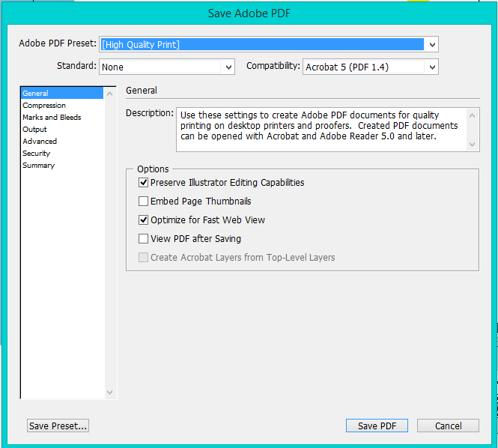Image resolution: width=498 pixels, height=448 pixels.
Task: Click the Description box scroll up arrow
Action: 473,115
